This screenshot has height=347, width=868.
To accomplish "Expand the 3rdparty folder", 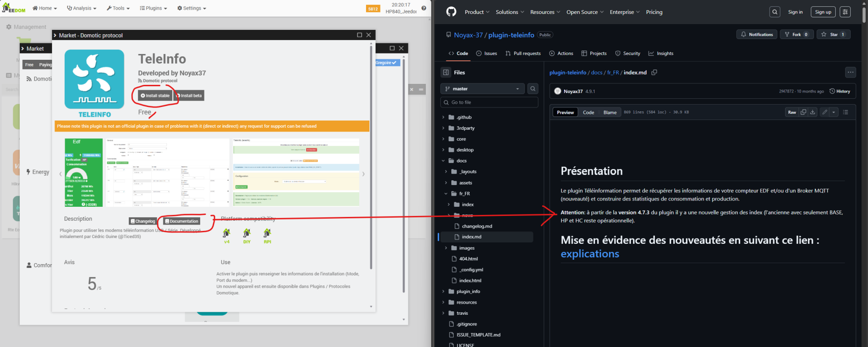I will [443, 128].
